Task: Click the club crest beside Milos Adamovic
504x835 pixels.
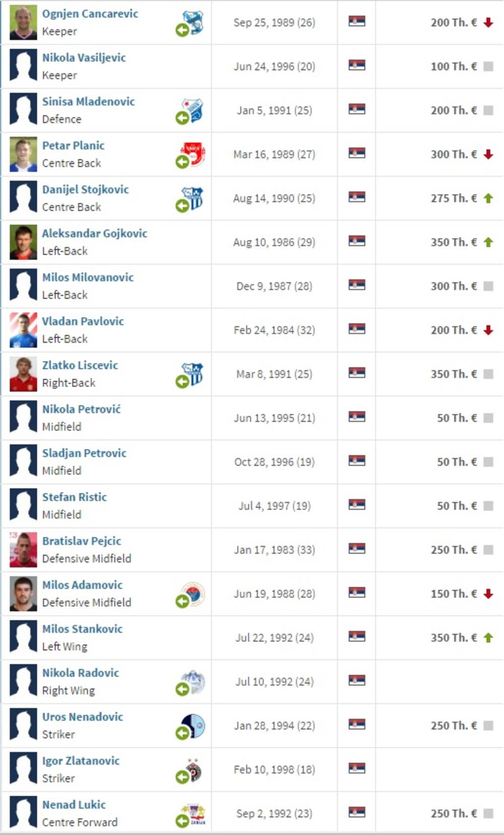Action: 194,593
